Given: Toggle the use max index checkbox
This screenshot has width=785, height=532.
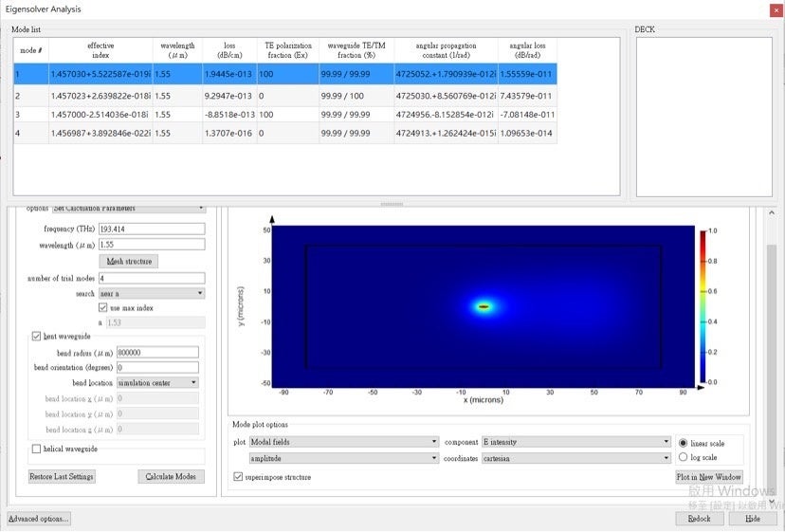Looking at the screenshot, I should [103, 308].
